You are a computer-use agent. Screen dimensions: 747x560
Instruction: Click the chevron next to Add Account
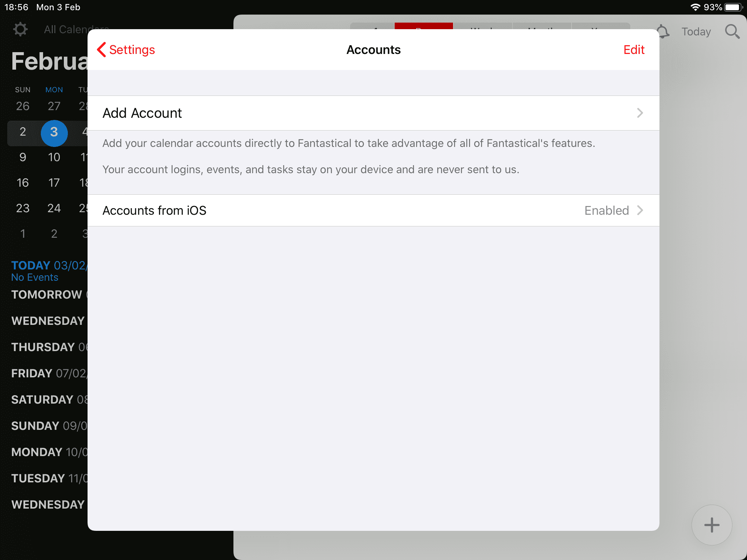[640, 113]
